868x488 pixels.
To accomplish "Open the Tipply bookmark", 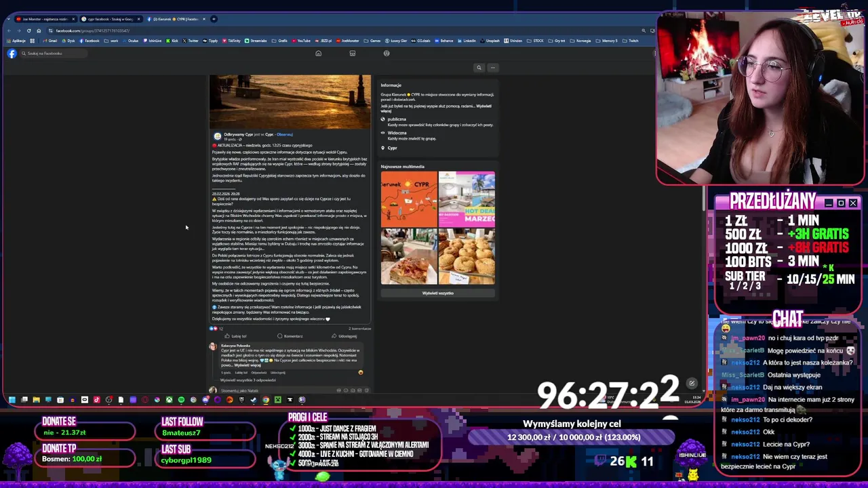I will pyautogui.click(x=210, y=41).
